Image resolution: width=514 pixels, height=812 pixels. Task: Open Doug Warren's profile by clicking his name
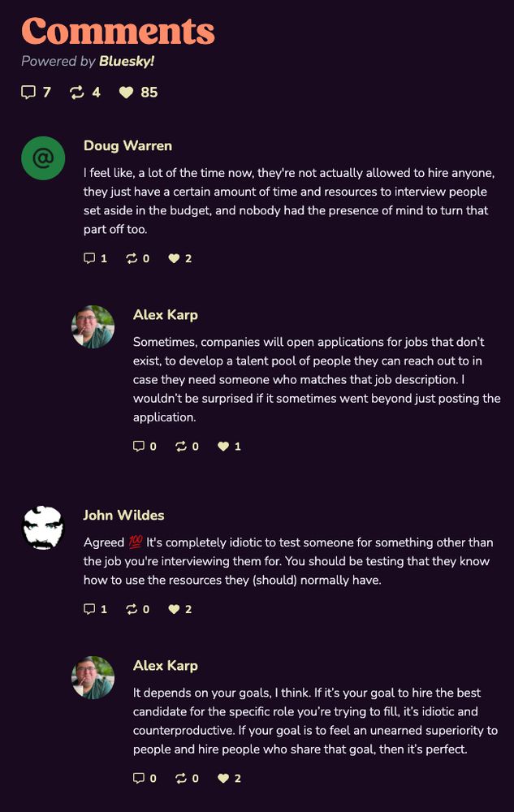click(127, 146)
